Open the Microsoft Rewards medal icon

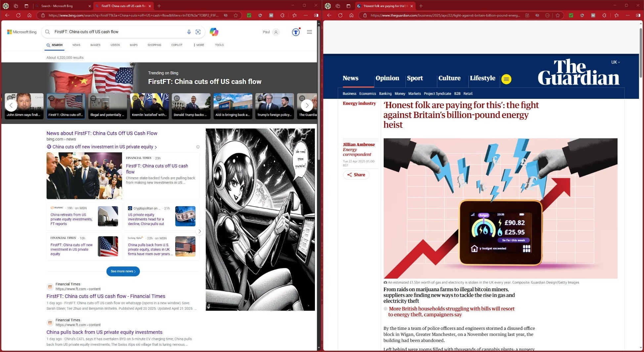click(x=296, y=32)
